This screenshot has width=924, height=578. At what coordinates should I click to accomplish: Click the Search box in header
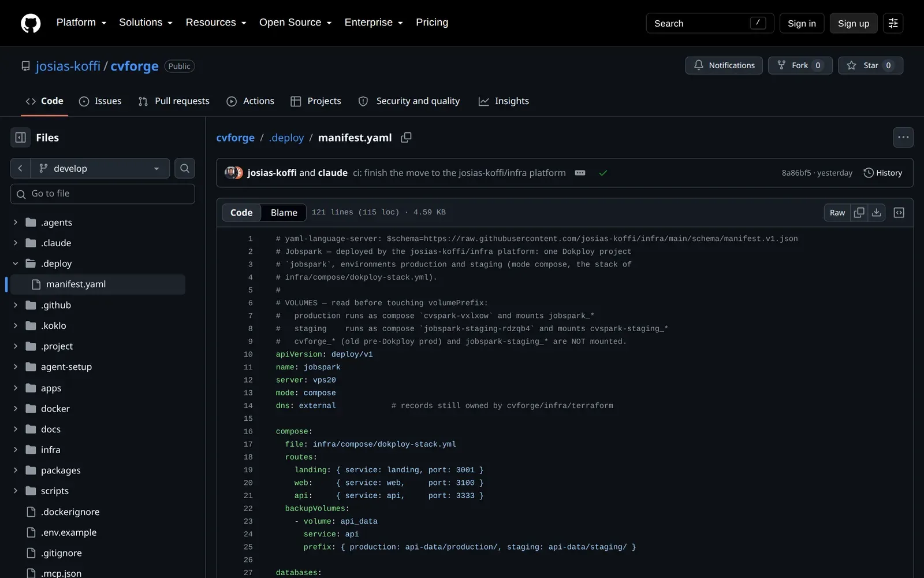tap(710, 23)
